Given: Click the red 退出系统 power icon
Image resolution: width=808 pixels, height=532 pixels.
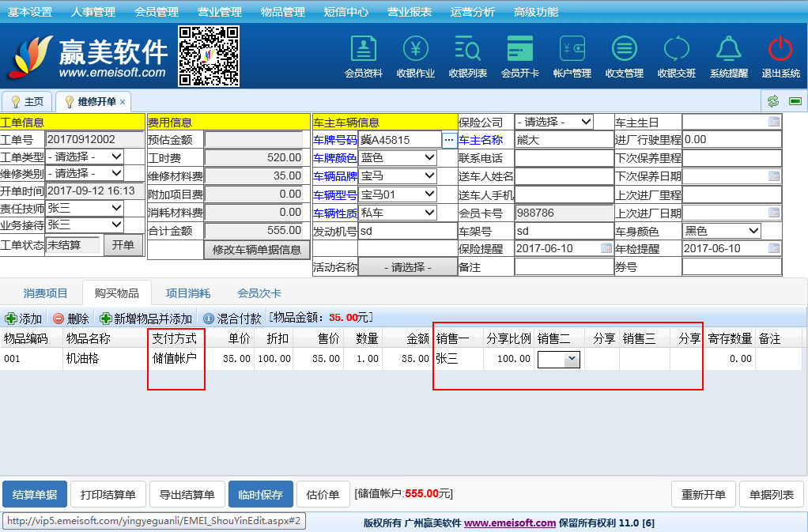Looking at the screenshot, I should click(780, 50).
